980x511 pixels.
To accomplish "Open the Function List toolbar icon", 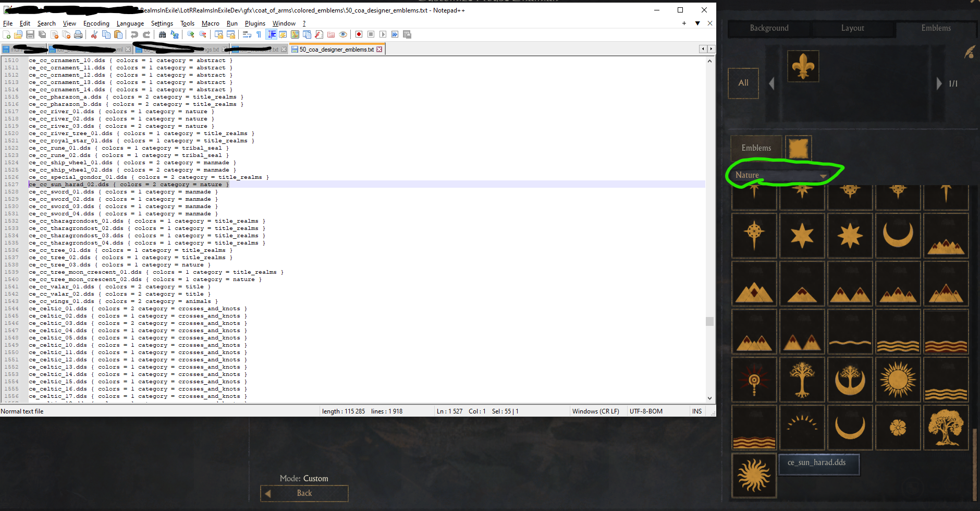I will [319, 34].
